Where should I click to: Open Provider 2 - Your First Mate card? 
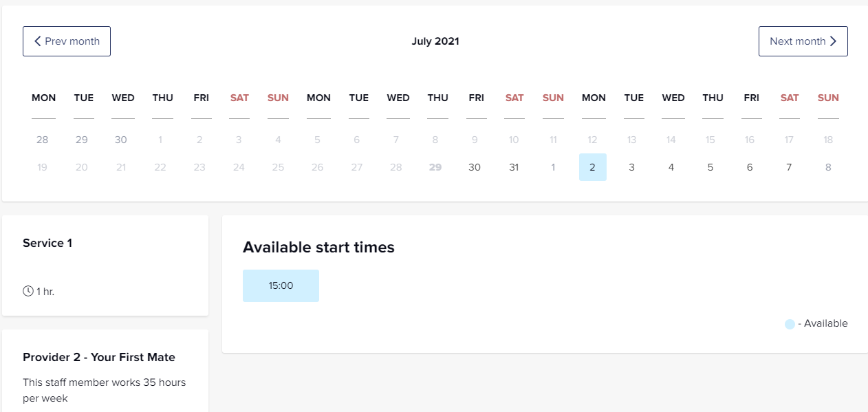point(105,371)
